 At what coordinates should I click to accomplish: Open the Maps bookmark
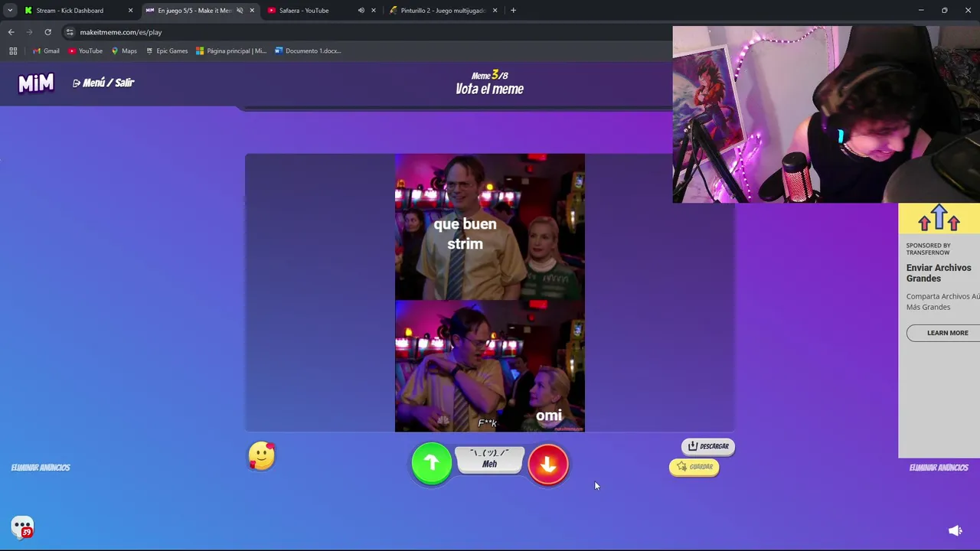click(124, 51)
